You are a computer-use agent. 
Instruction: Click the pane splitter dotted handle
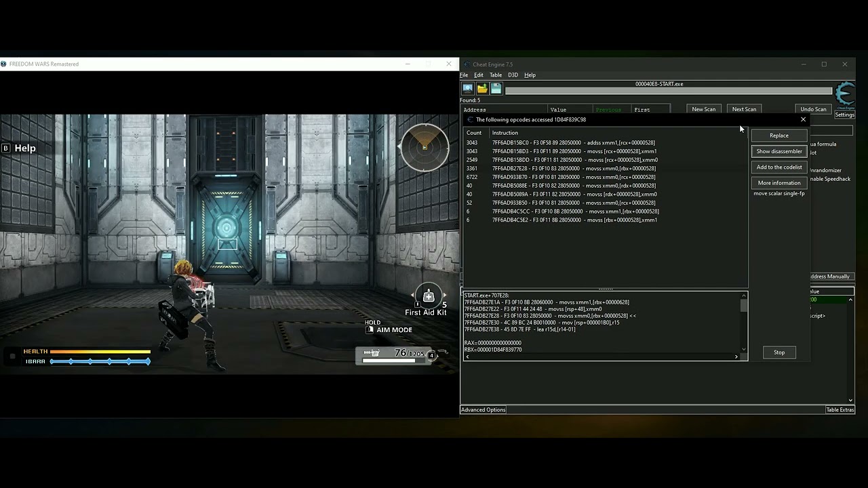click(605, 289)
